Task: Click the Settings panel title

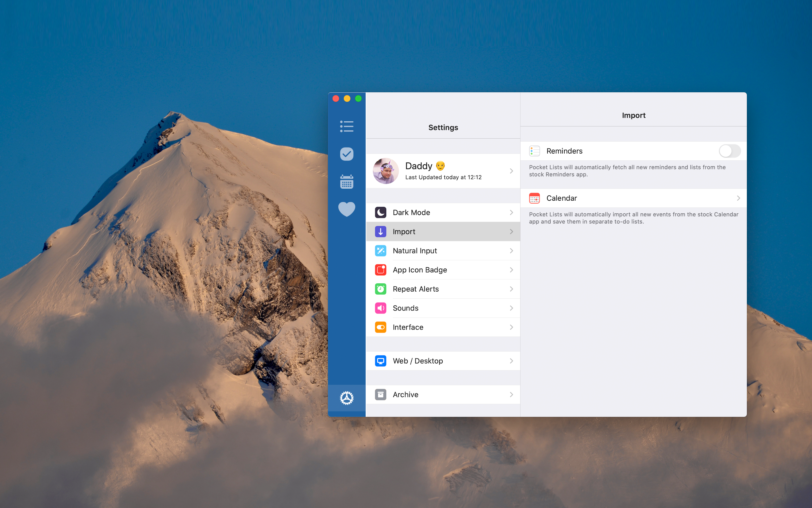Action: point(443,127)
